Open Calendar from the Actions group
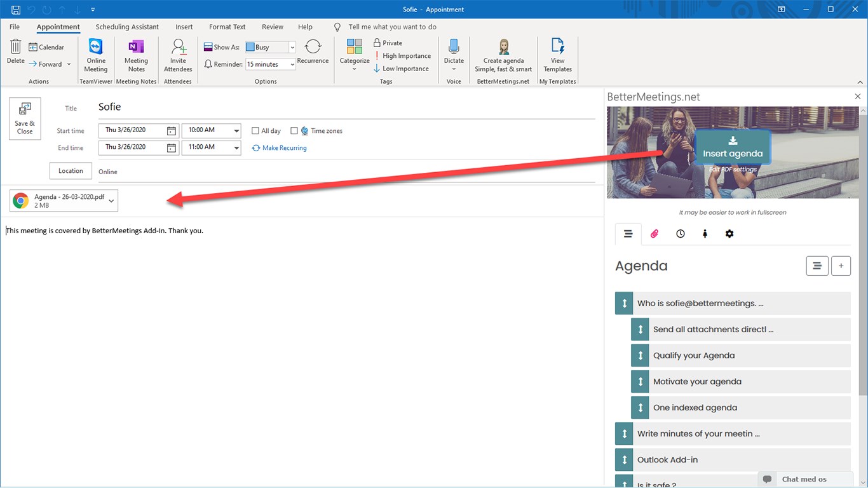 [x=46, y=47]
